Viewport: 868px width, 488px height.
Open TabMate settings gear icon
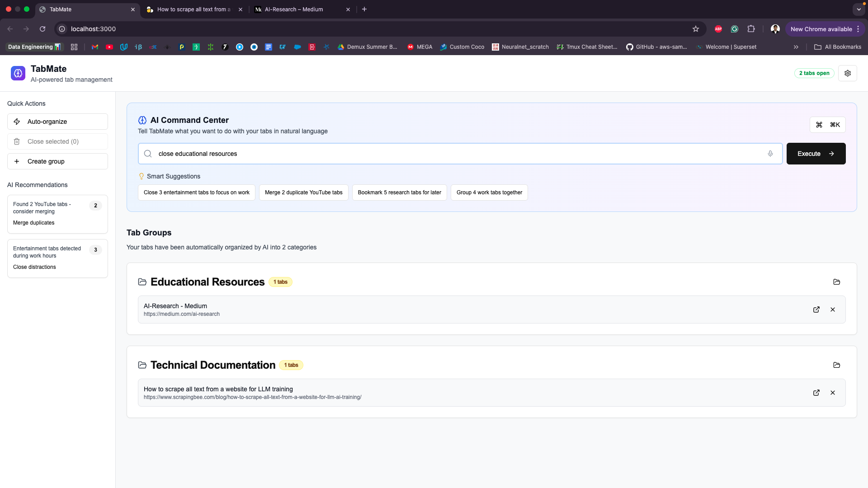(848, 73)
